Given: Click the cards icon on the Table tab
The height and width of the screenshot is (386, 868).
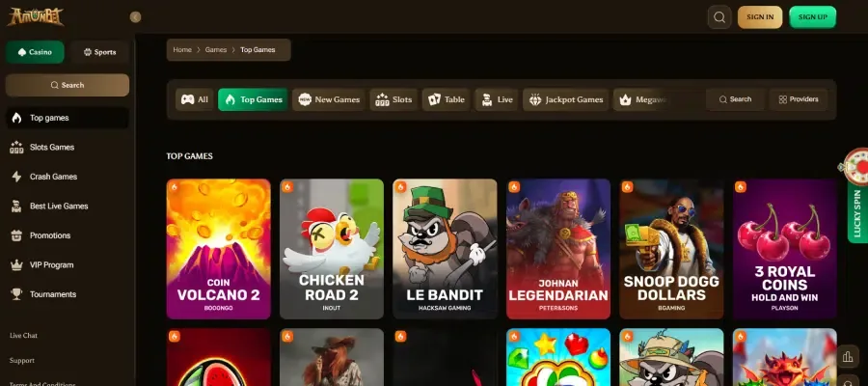Looking at the screenshot, I should [x=435, y=99].
